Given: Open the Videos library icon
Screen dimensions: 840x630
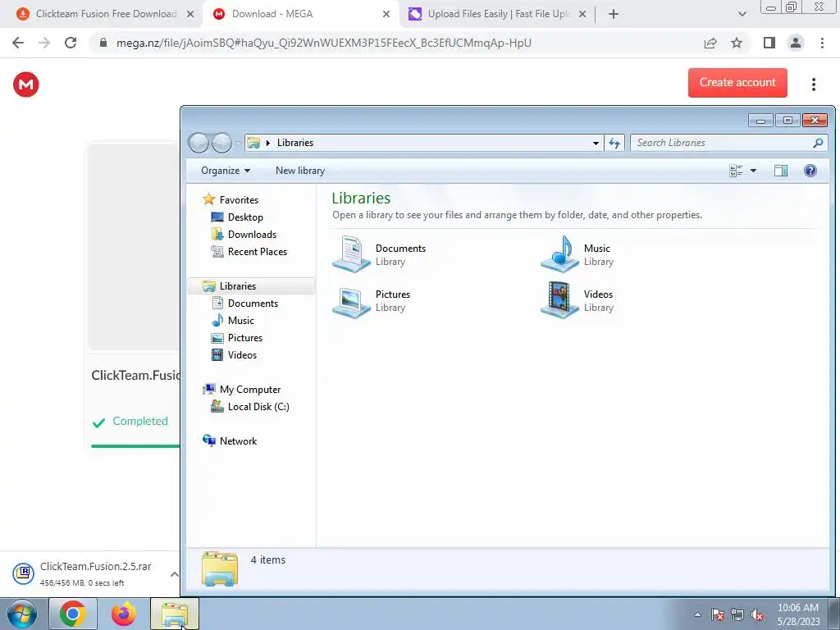Looking at the screenshot, I should click(559, 300).
